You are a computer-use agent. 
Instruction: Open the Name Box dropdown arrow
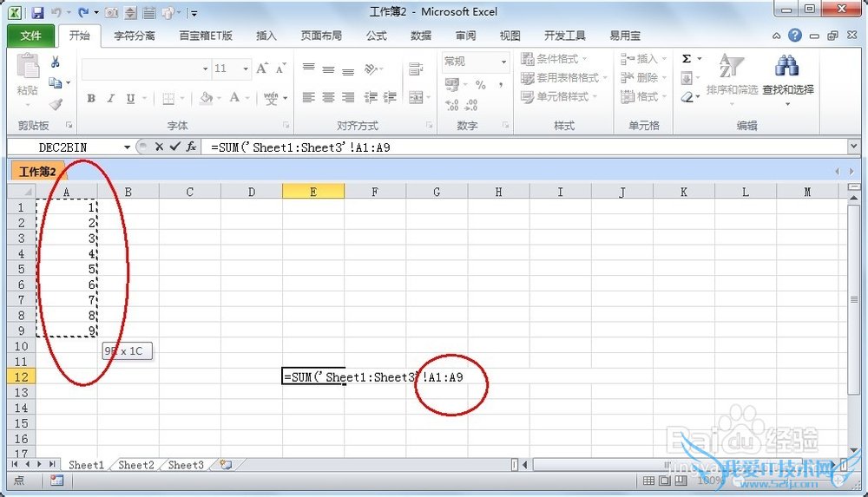click(127, 147)
